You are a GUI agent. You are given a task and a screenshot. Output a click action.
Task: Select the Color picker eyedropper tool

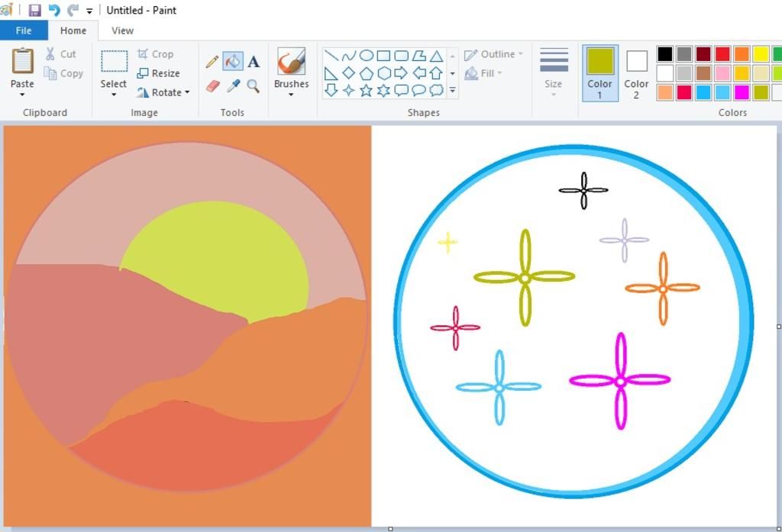point(233,85)
